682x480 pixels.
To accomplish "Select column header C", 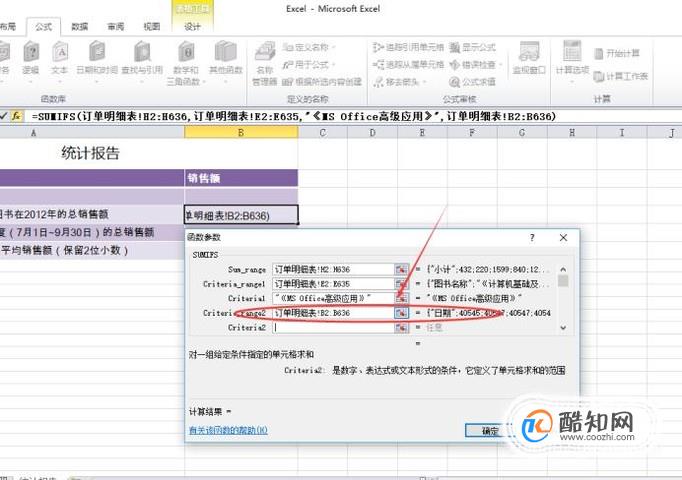I will pyautogui.click(x=323, y=133).
